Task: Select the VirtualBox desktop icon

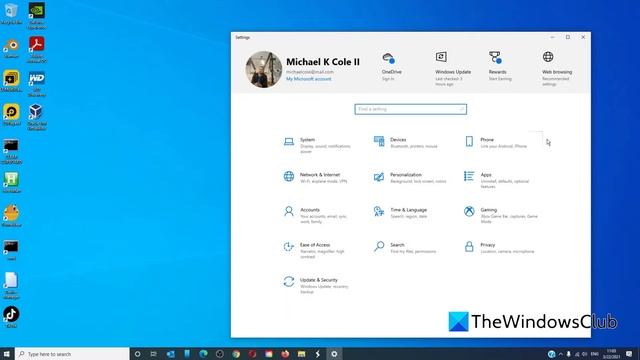Action: tap(37, 117)
